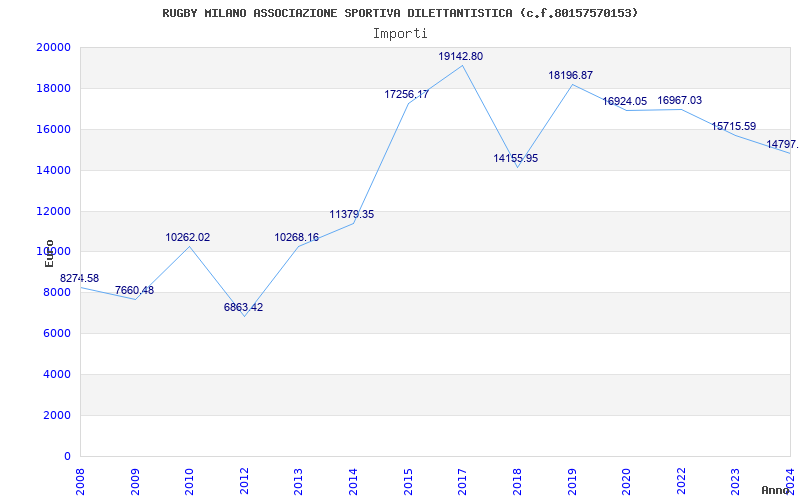
Task: Click the x-axis year 2018
Action: pos(517,482)
